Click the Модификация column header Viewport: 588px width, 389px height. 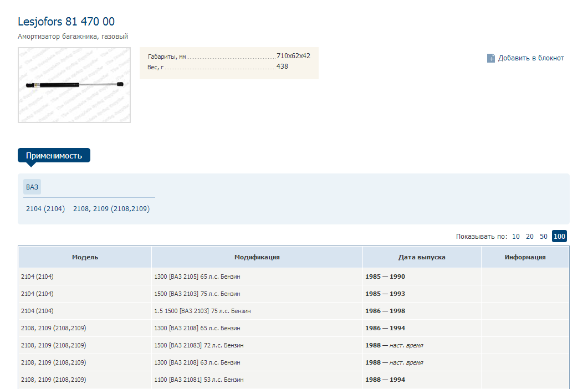click(257, 257)
